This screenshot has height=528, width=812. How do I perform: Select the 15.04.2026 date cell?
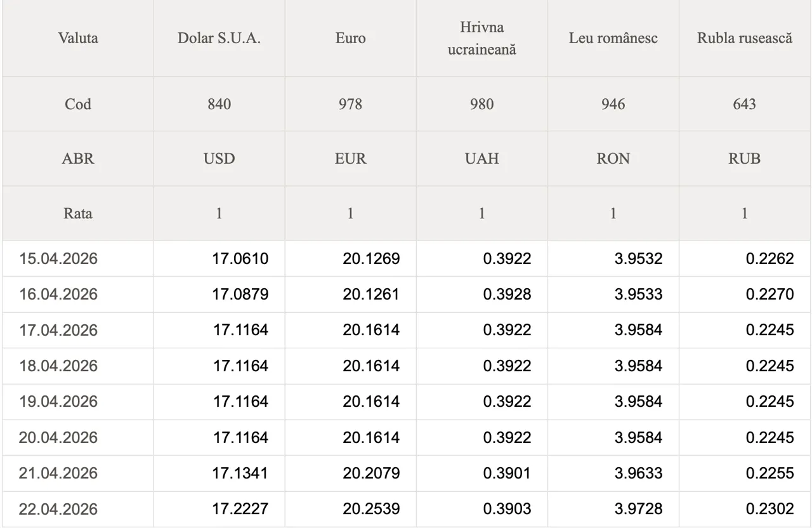(58, 258)
